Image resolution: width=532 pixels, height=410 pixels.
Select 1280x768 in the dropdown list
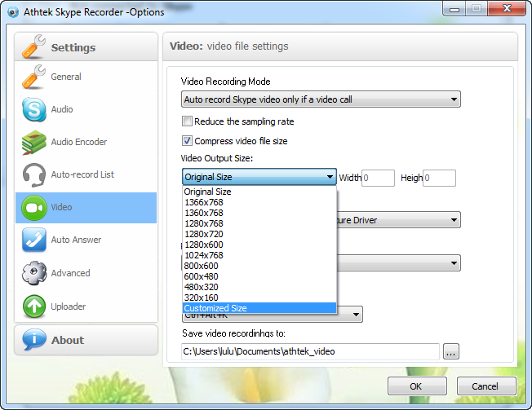pos(259,223)
